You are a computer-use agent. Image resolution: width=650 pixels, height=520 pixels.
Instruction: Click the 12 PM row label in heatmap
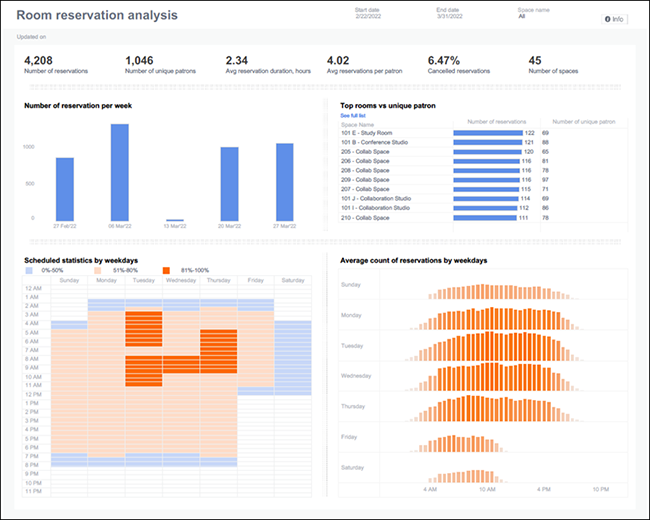[x=33, y=394]
